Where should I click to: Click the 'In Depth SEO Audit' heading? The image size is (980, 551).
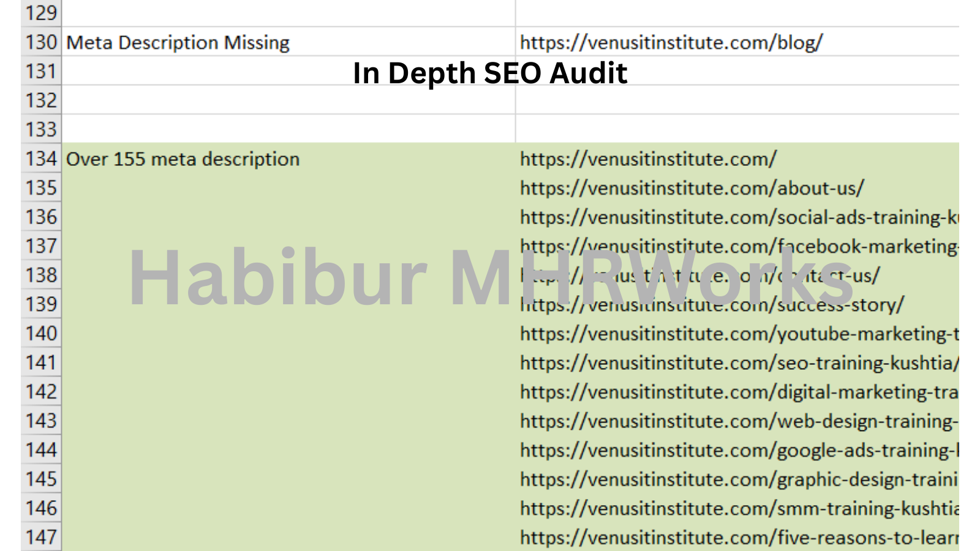(490, 73)
